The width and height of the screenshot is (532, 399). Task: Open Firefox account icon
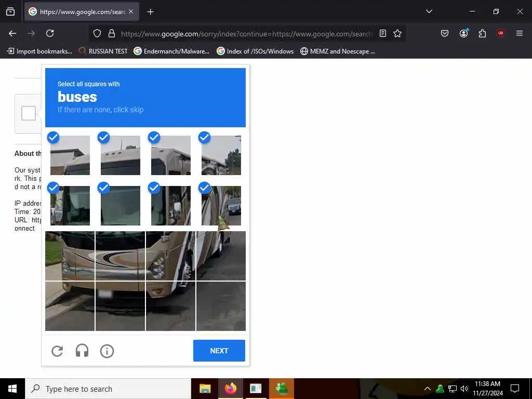coord(463,33)
